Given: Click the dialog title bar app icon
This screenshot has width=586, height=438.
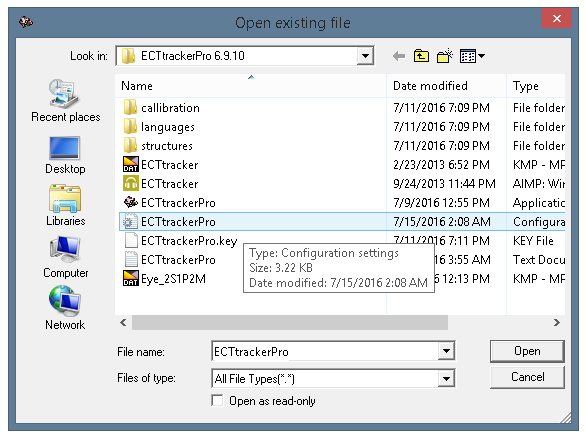Looking at the screenshot, I should (25, 22).
